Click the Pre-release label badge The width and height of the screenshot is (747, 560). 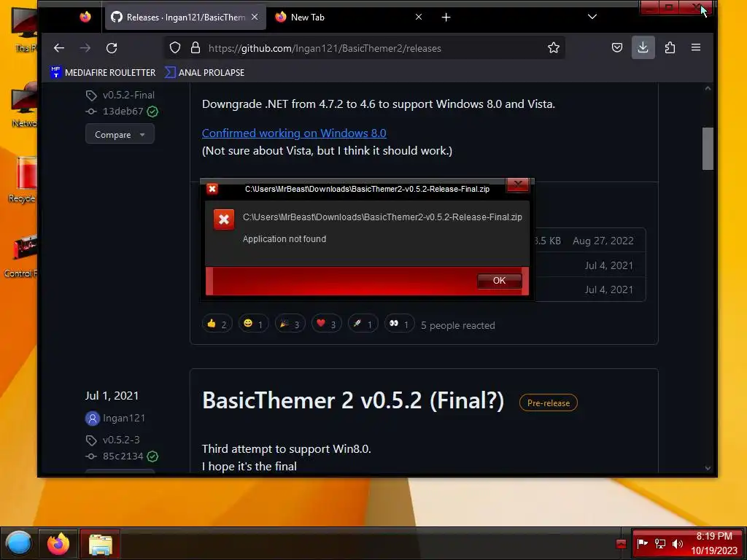tap(549, 402)
